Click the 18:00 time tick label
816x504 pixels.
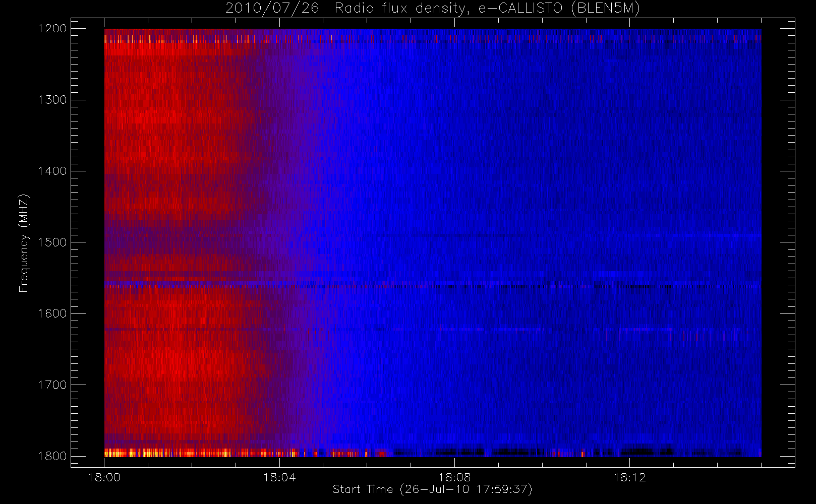pos(104,477)
